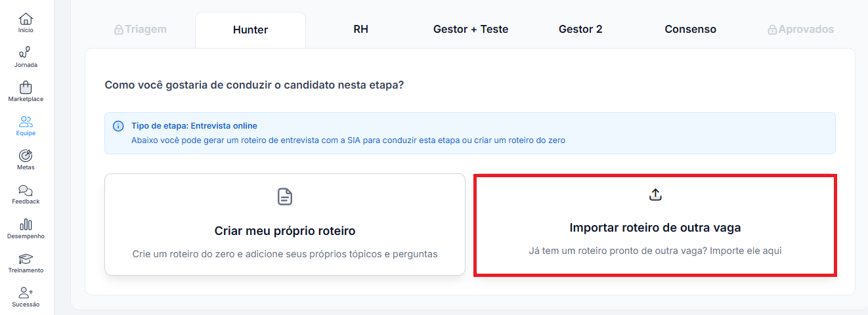Switch to the Hunter tab
Image resolution: width=868 pixels, height=315 pixels.
pos(250,30)
